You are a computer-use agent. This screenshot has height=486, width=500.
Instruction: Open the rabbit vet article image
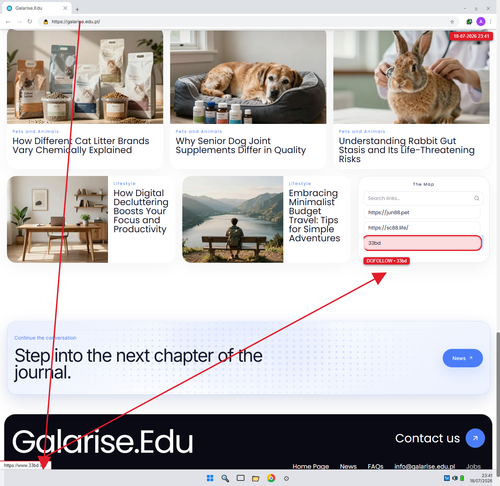click(411, 77)
